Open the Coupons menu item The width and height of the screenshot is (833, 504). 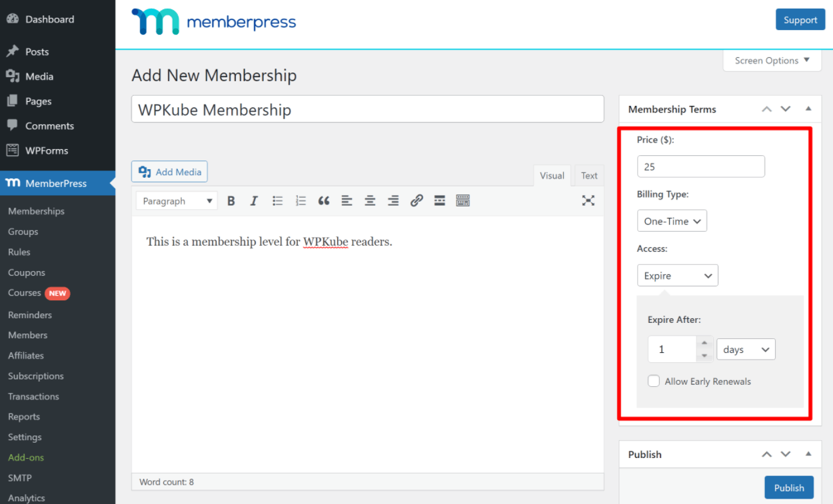point(27,272)
